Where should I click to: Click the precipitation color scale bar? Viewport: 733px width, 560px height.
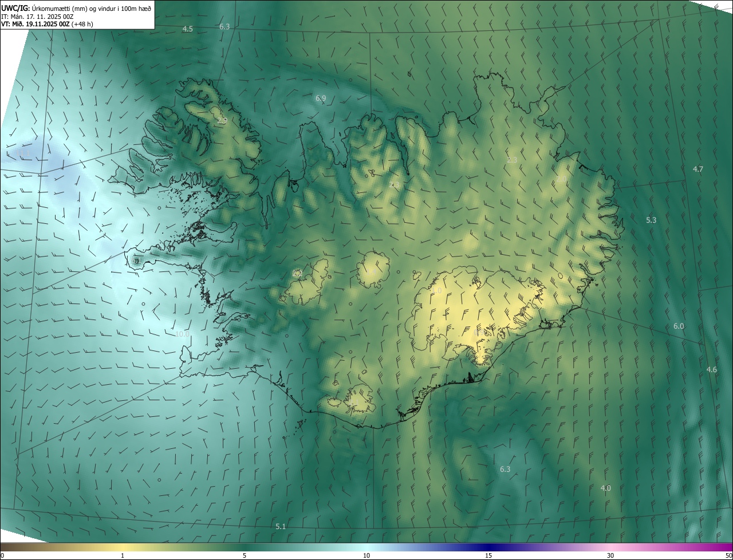[366, 547]
